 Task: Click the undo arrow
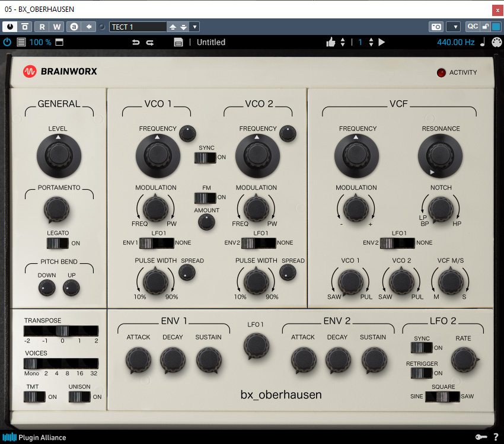[136, 42]
